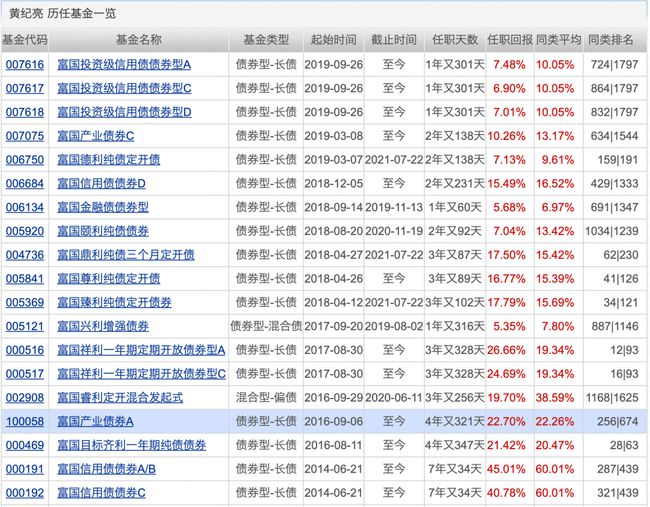Open fund 富国投资级信用债债券型A
Screen dimensions: 650x507
coord(124,65)
